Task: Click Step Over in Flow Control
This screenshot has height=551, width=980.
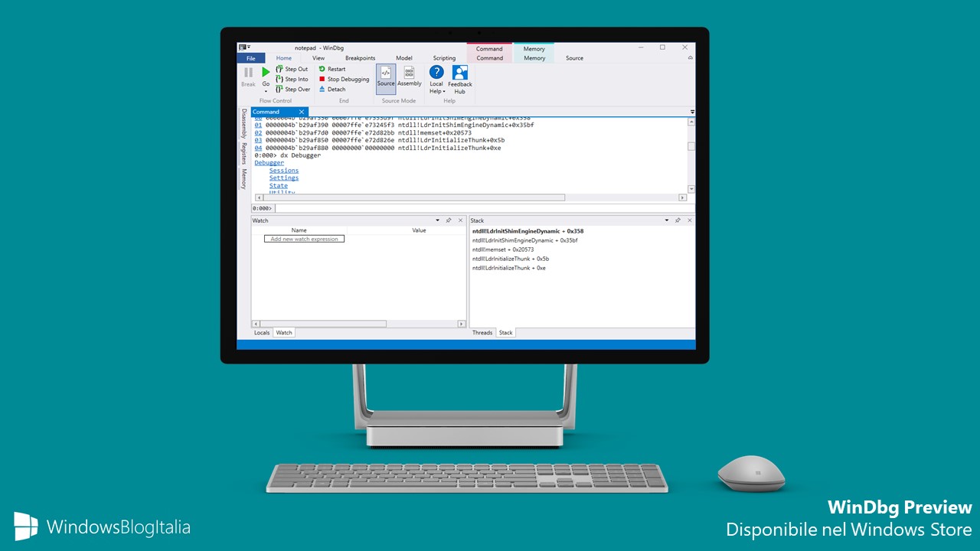Action: pos(292,89)
